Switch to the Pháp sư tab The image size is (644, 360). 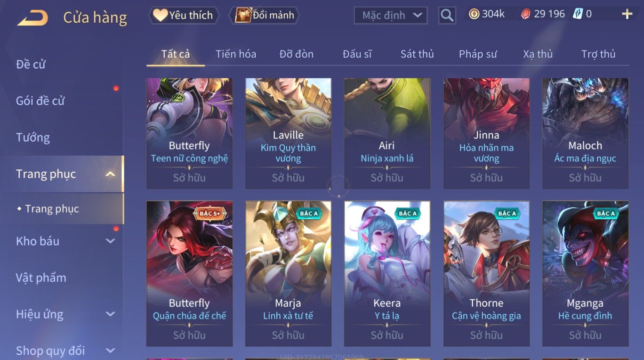point(478,54)
